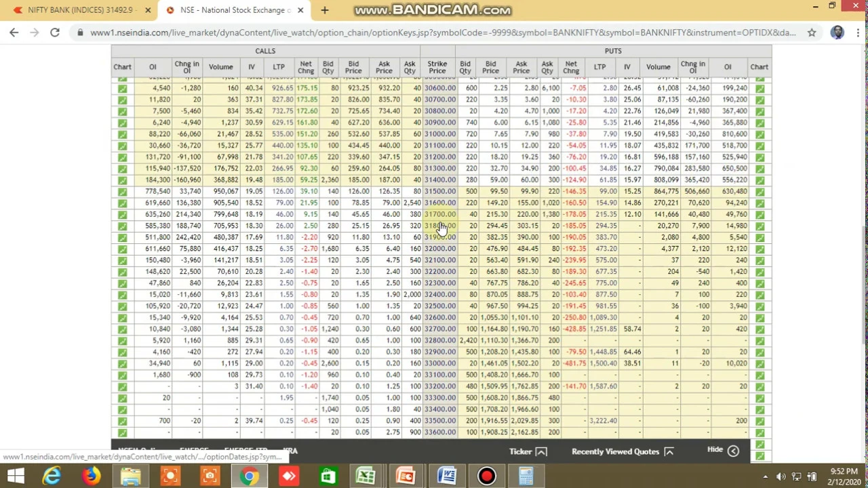Select the Strike Price column header
The image size is (868, 488).
point(437,68)
